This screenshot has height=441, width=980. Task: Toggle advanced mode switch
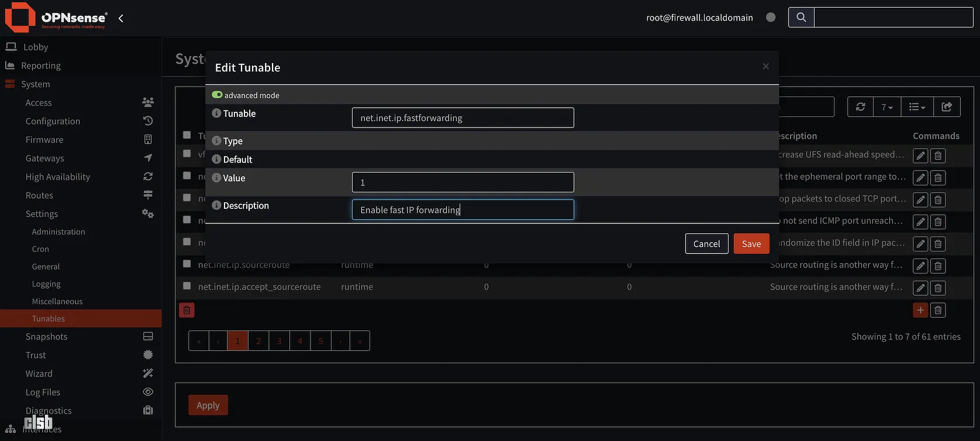coord(217,95)
